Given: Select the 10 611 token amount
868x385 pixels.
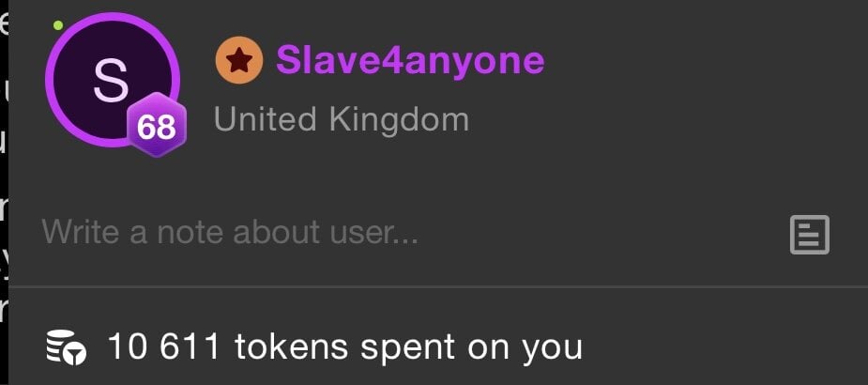Looking at the screenshot, I should tap(164, 346).
